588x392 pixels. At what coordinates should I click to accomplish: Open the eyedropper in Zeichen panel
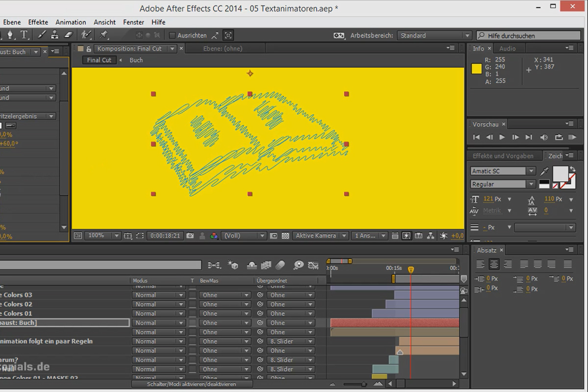544,171
